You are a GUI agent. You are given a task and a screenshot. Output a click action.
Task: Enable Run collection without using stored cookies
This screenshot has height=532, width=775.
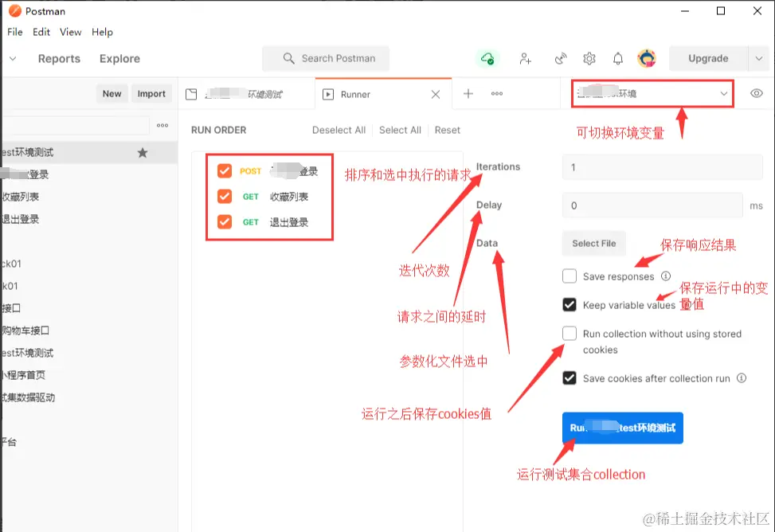[x=570, y=333]
